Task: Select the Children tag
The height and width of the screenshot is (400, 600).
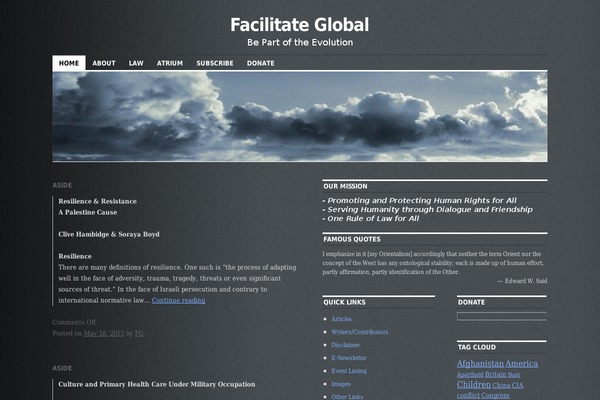Action: (474, 385)
